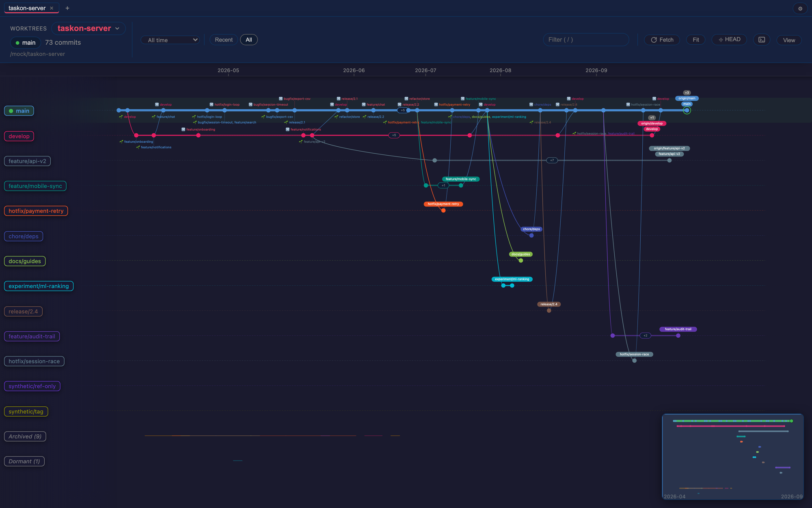812x508 pixels.
Task: Open the terminal console icon button
Action: [x=762, y=40]
